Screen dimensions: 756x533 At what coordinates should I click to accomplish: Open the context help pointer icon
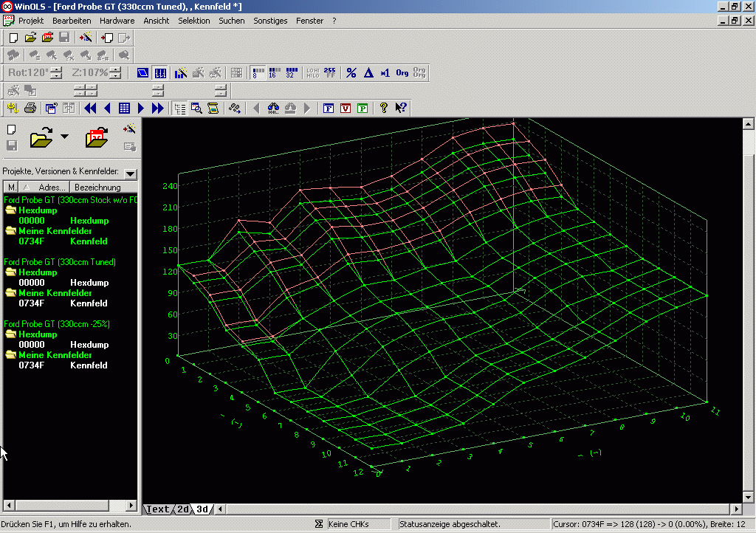(401, 109)
